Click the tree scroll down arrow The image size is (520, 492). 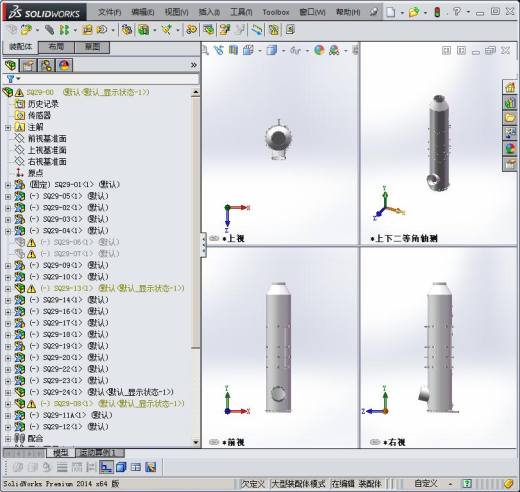196,442
